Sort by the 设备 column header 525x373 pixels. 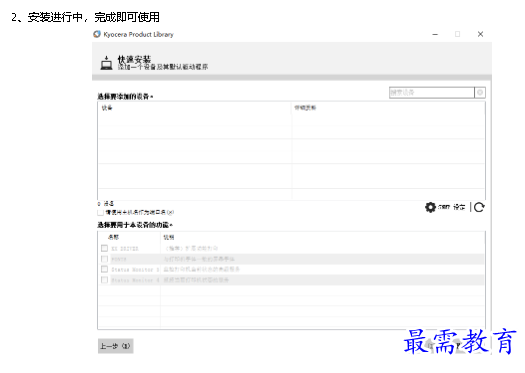107,108
